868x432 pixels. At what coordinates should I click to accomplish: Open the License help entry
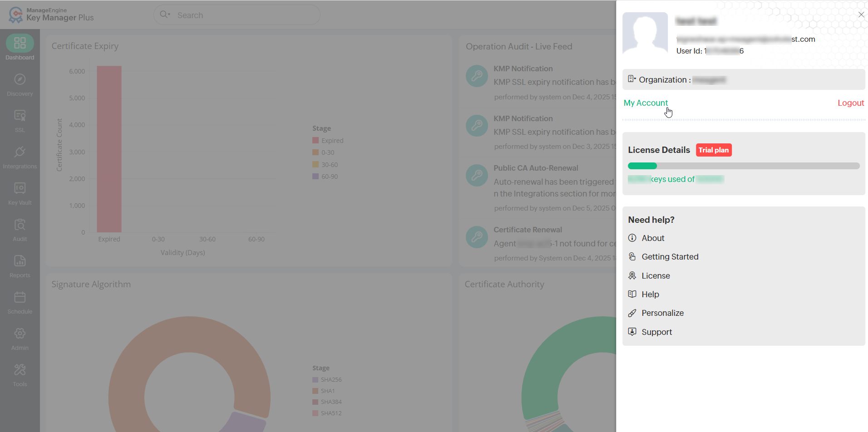pos(656,276)
